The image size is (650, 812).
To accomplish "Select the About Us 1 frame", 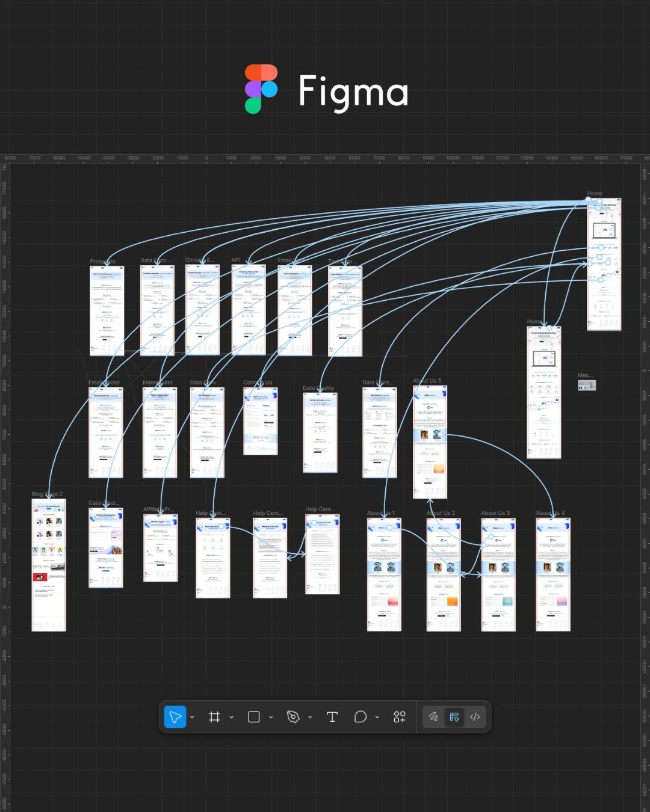I will coord(384,574).
